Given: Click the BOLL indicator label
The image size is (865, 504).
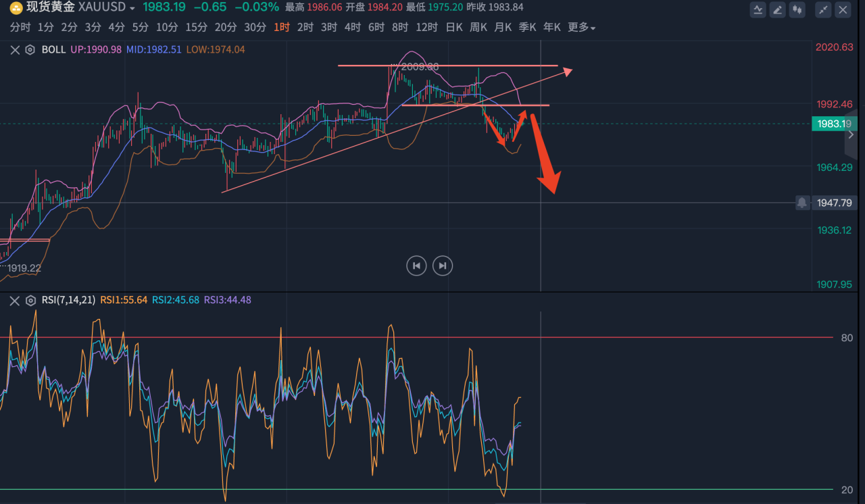Looking at the screenshot, I should (x=53, y=49).
